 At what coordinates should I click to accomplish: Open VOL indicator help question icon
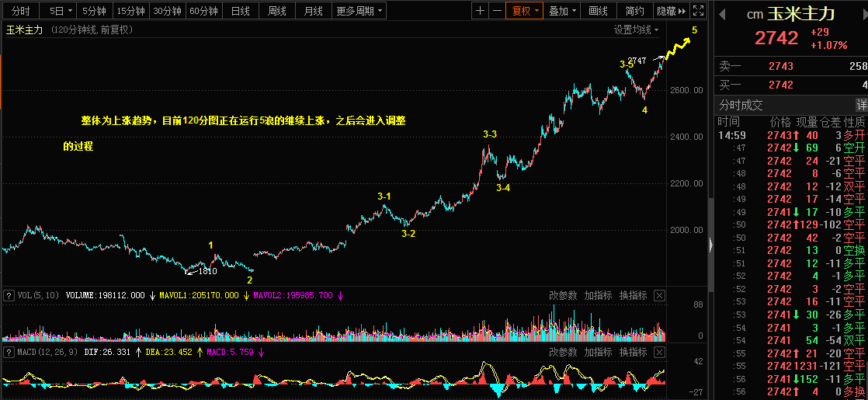[x=9, y=295]
